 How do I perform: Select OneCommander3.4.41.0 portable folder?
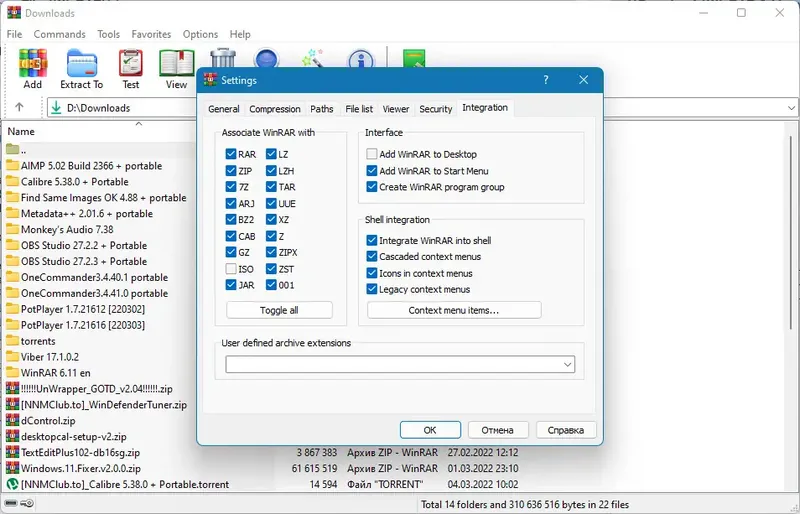pos(87,293)
